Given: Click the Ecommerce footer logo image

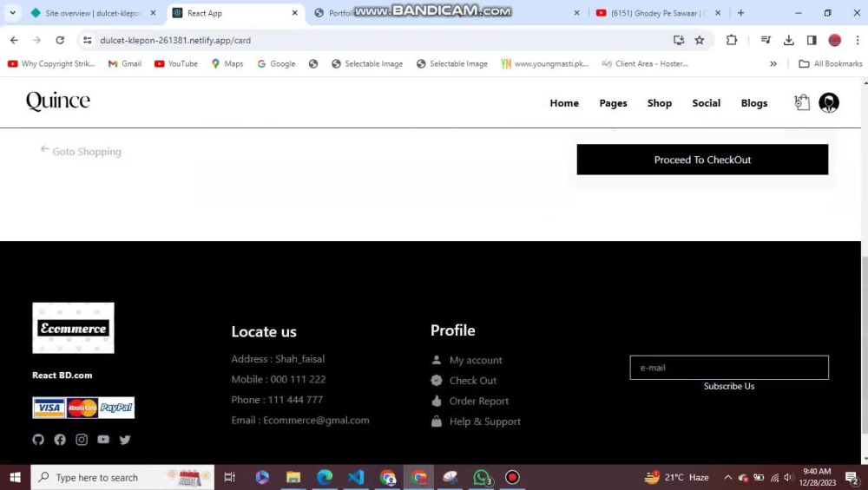Looking at the screenshot, I should [x=73, y=328].
